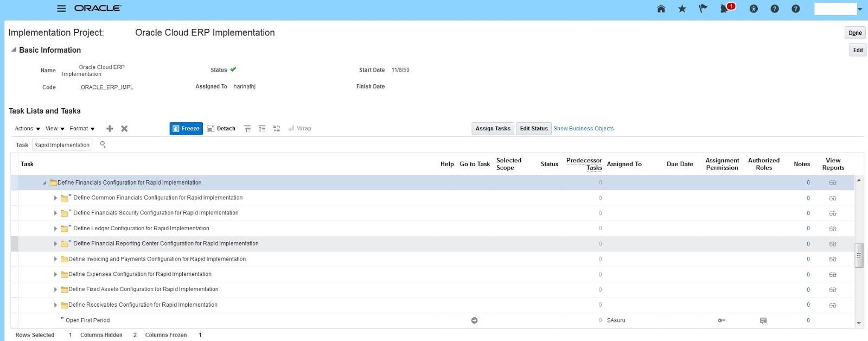Expand Define Financial Reporting Center Configuration row
Image resolution: width=868 pixels, height=341 pixels.
tap(55, 244)
